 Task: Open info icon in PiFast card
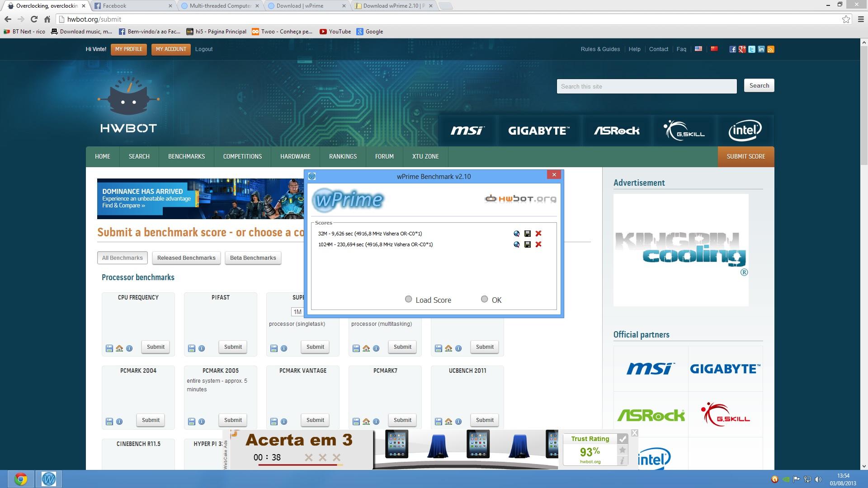click(x=202, y=348)
